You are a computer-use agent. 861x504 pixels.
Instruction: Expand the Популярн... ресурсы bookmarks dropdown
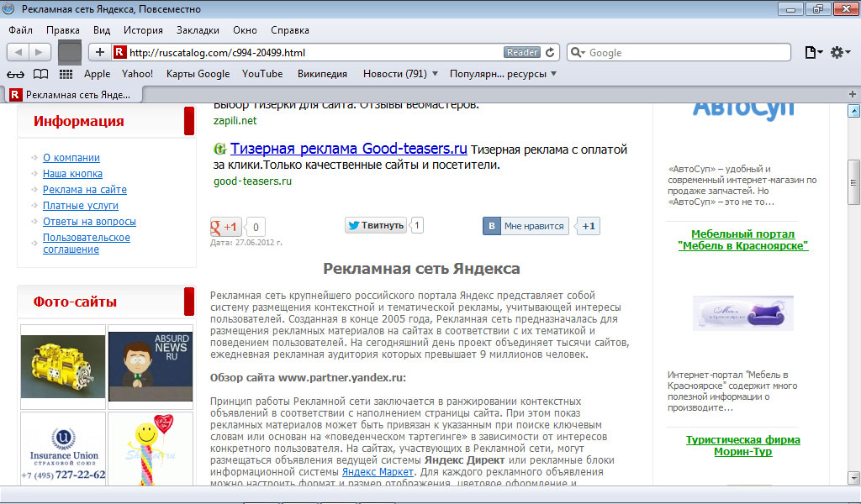(503, 73)
